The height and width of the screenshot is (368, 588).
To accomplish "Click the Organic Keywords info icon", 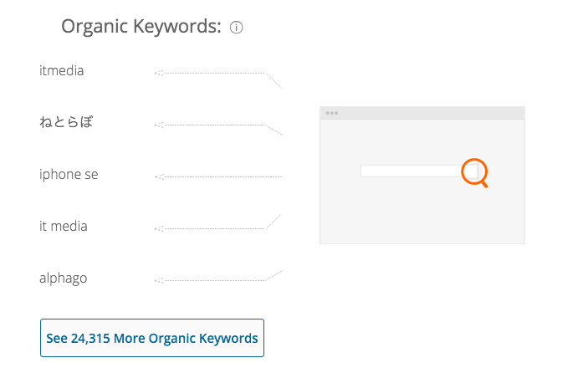I will pos(236,28).
